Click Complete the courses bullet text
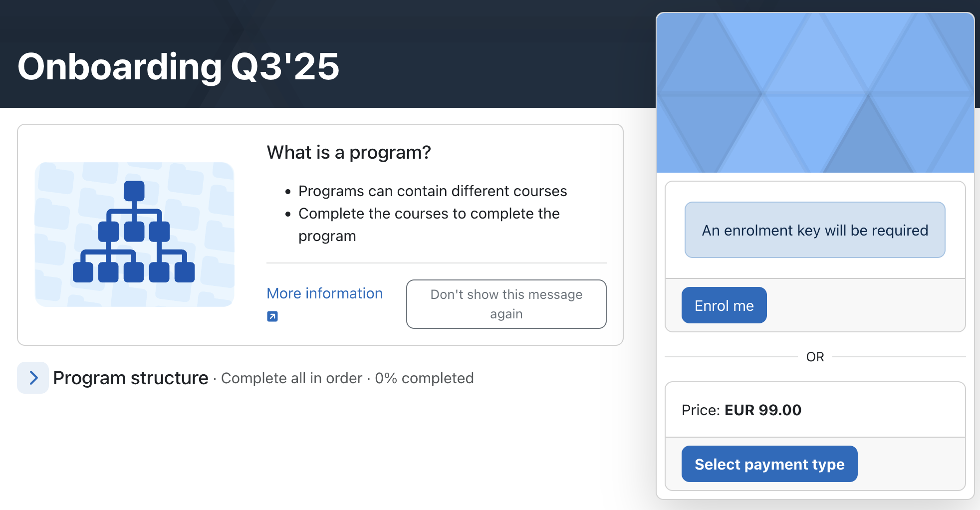This screenshot has height=510, width=980. coord(429,214)
